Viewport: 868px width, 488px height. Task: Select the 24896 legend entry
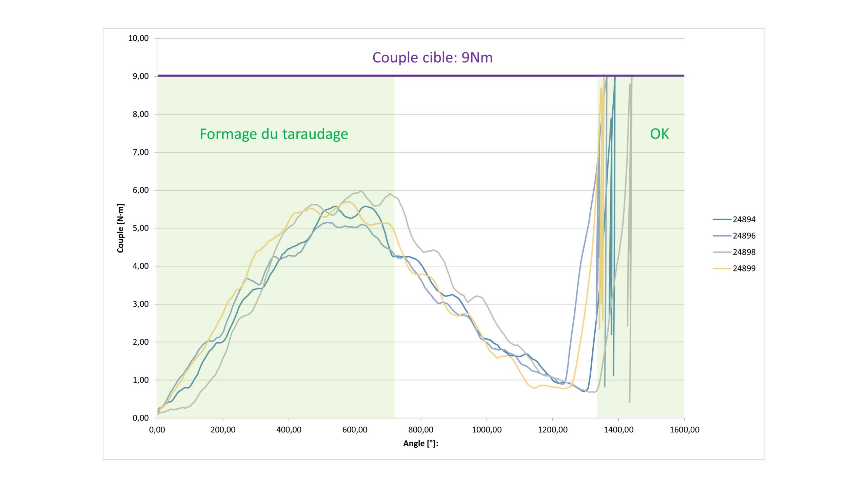[734, 236]
